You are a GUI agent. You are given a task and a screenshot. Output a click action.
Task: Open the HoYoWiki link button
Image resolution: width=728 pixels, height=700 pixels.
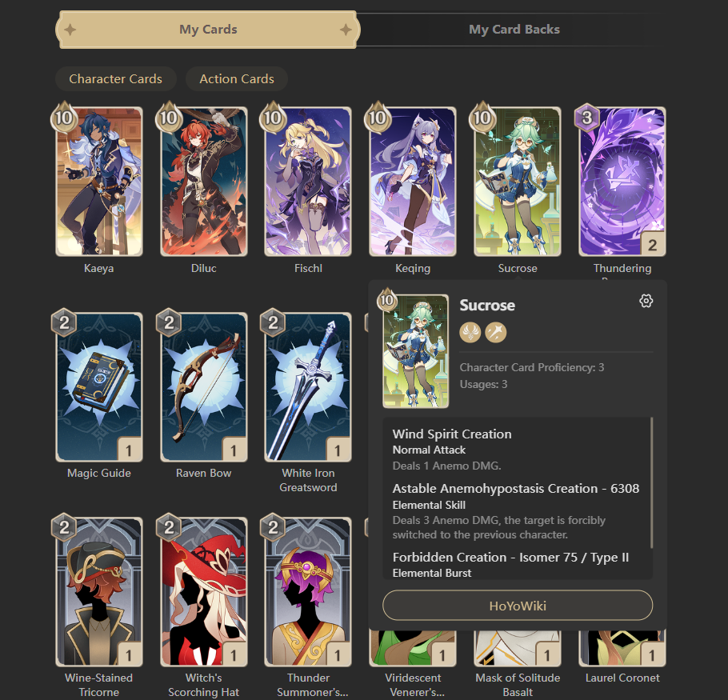click(518, 606)
